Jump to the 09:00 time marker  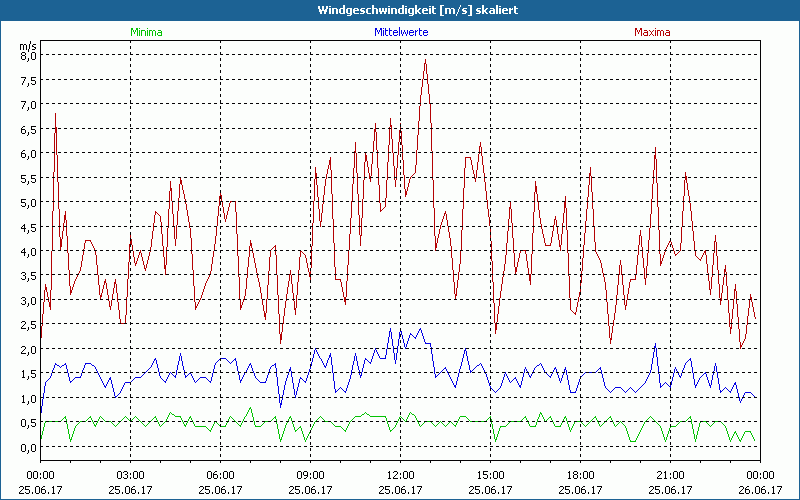(311, 475)
